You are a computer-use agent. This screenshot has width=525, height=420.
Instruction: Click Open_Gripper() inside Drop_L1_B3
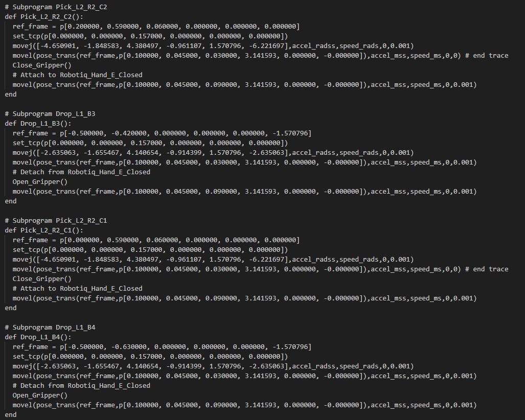[40, 181]
